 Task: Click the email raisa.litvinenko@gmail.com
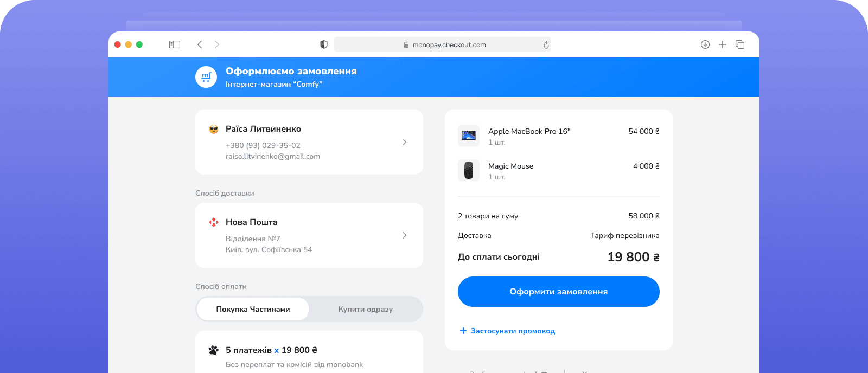[273, 156]
